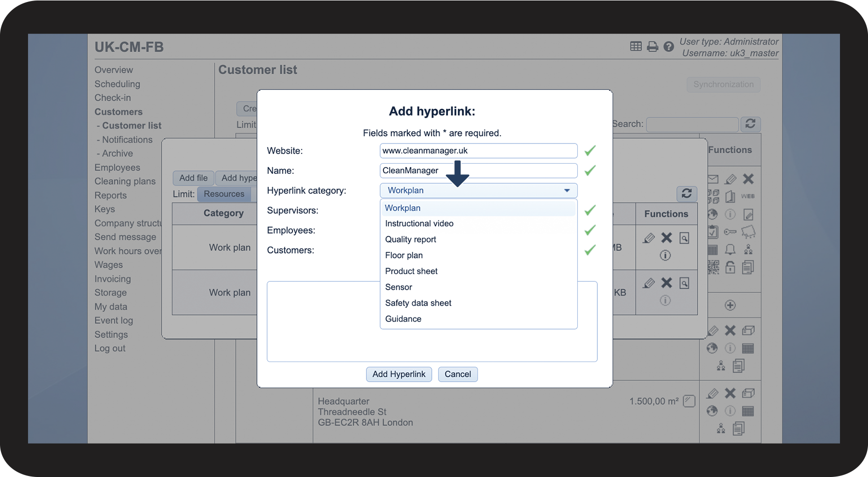Edit the KB-sized Work plan resource
Viewport: 868px width, 477px height.
tap(649, 283)
